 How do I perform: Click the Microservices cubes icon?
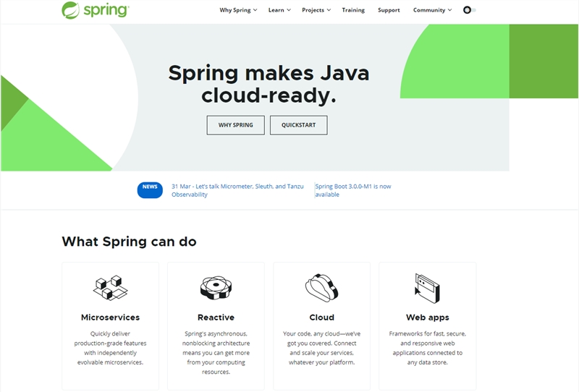point(110,287)
